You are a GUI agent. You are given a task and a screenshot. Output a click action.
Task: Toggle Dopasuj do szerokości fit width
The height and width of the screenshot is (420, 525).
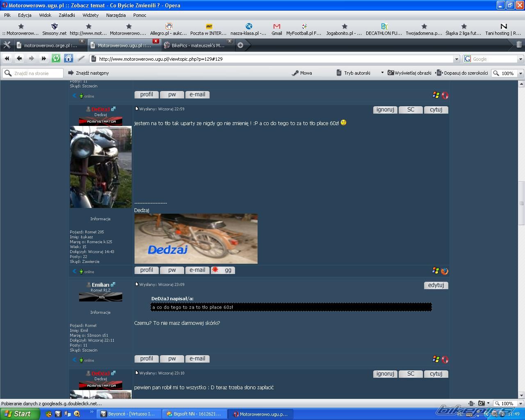(x=462, y=73)
